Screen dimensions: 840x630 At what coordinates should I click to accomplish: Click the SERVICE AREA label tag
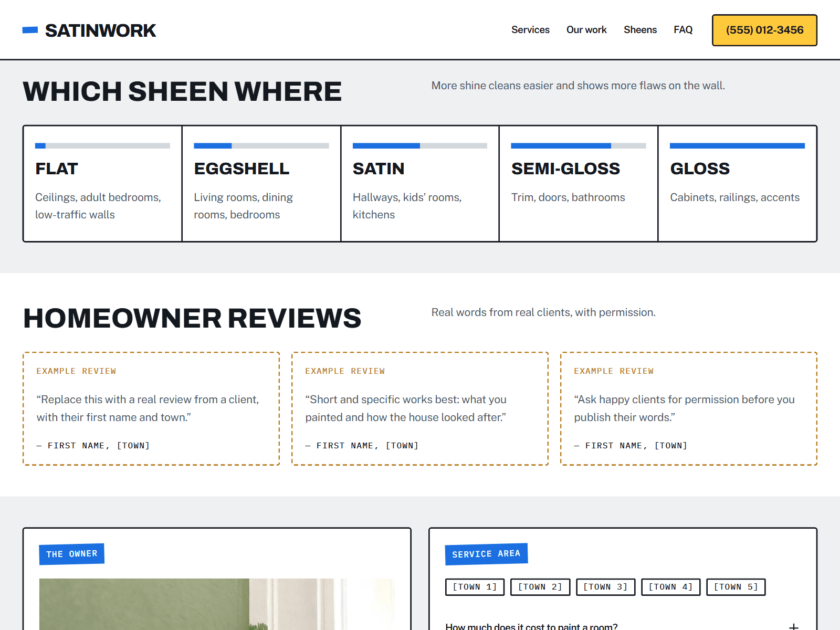(486, 554)
